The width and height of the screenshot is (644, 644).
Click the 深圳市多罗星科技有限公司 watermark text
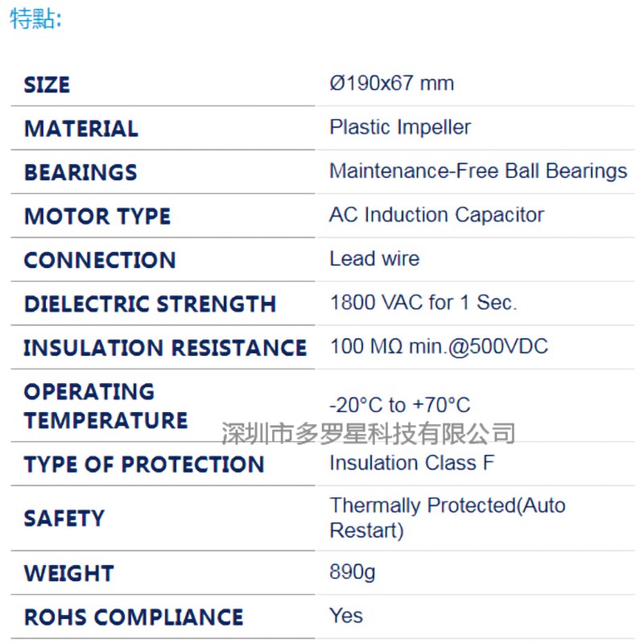pos(368,434)
